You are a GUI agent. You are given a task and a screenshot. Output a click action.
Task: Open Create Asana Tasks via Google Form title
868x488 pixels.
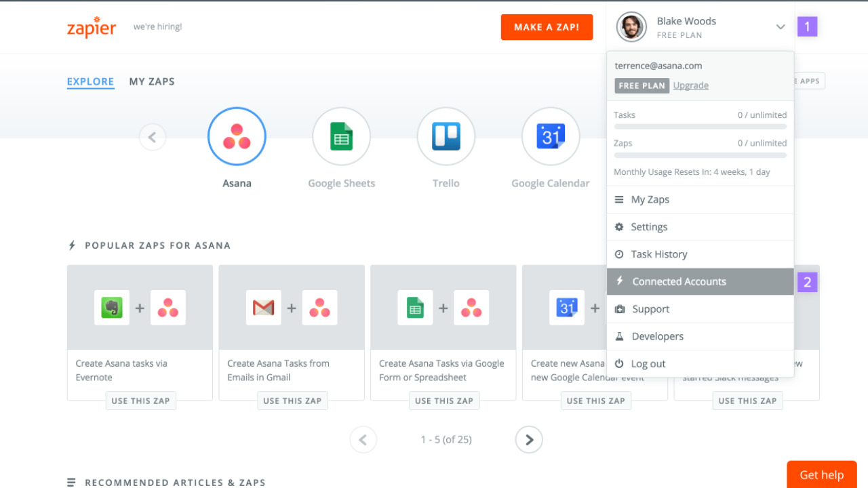(x=441, y=370)
